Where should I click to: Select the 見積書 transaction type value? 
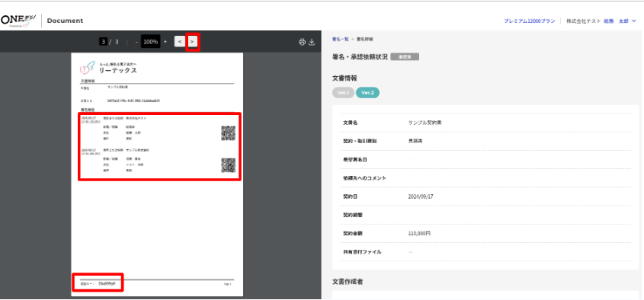point(415,141)
